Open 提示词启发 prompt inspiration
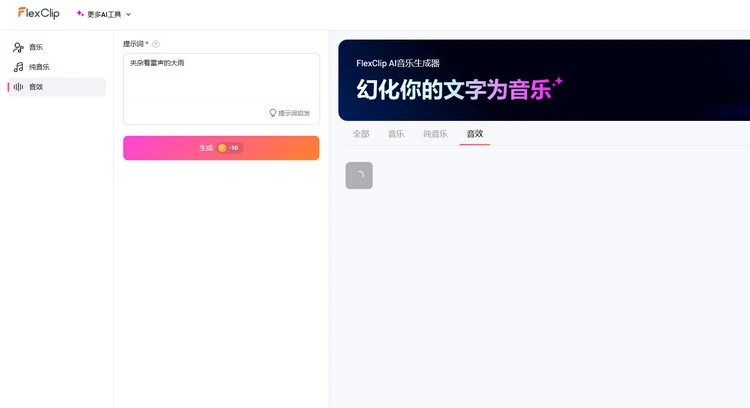Image resolution: width=750 pixels, height=408 pixels. pyautogui.click(x=290, y=113)
